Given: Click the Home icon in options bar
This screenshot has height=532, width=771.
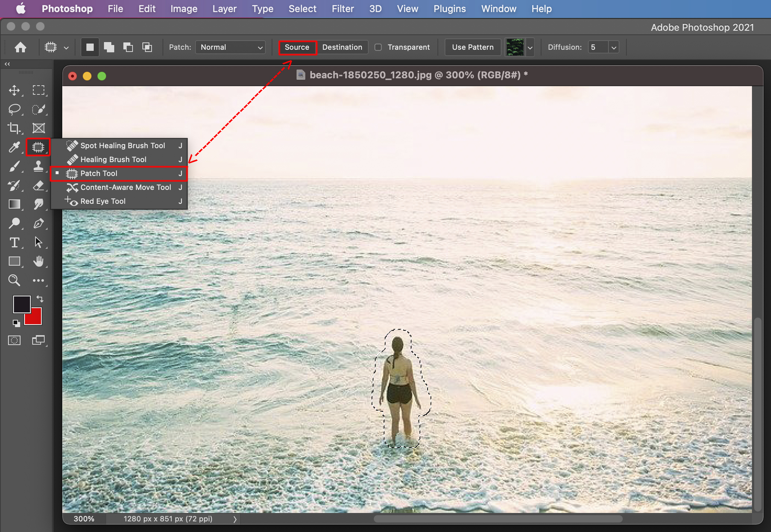Looking at the screenshot, I should (21, 47).
